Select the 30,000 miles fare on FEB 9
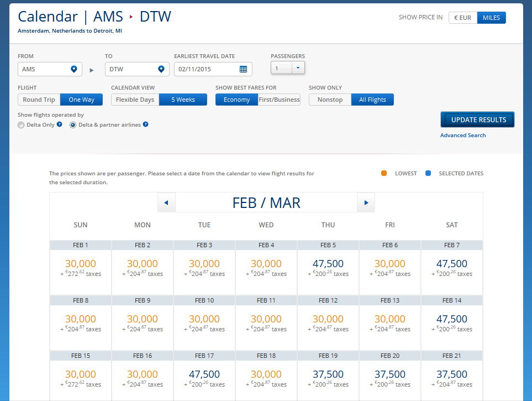This screenshot has width=532, height=401. 142,319
